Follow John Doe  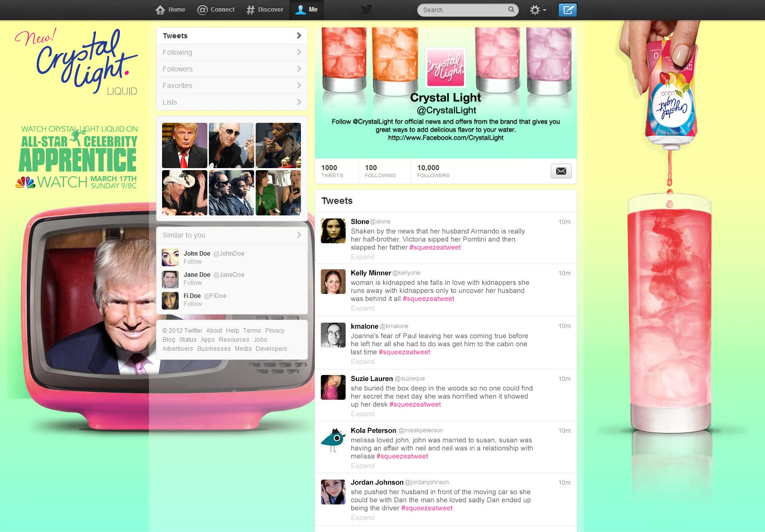193,262
